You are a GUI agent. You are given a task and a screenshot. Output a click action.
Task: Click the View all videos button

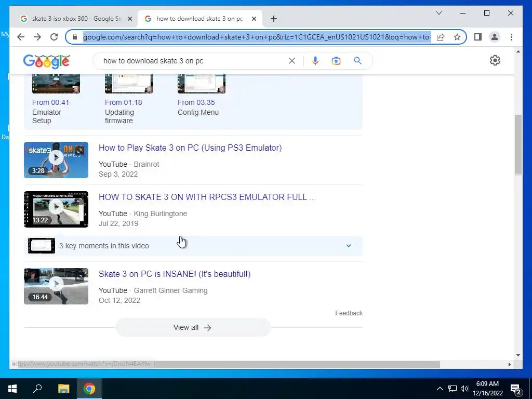(x=193, y=327)
